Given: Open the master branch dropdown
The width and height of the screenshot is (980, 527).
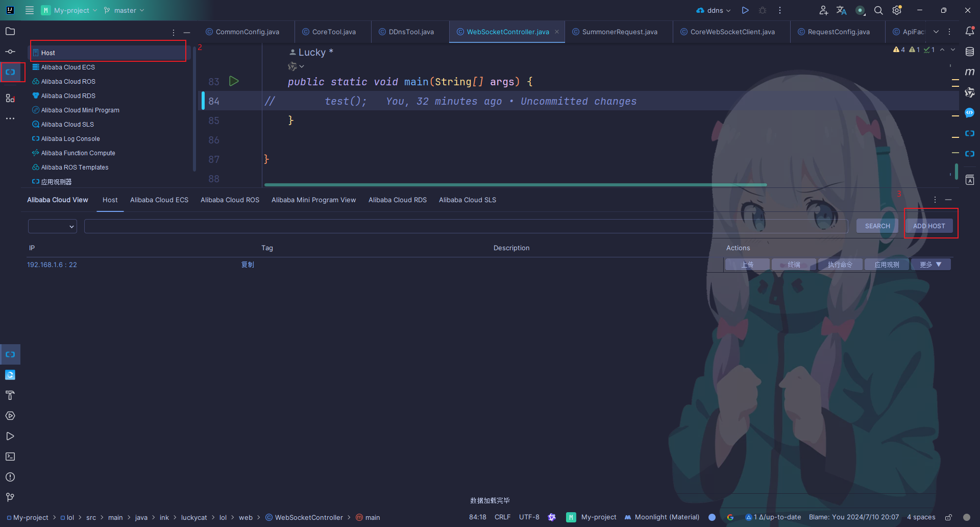Looking at the screenshot, I should 124,10.
